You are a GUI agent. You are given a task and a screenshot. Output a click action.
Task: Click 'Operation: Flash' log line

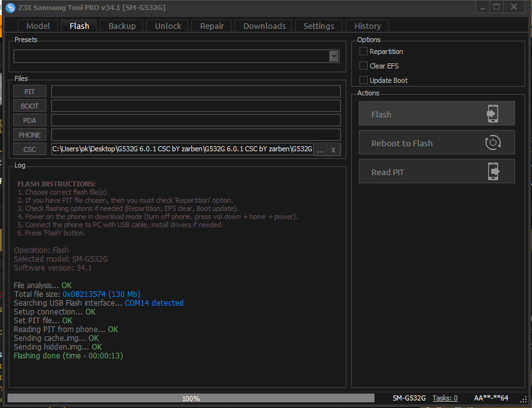pyautogui.click(x=41, y=250)
